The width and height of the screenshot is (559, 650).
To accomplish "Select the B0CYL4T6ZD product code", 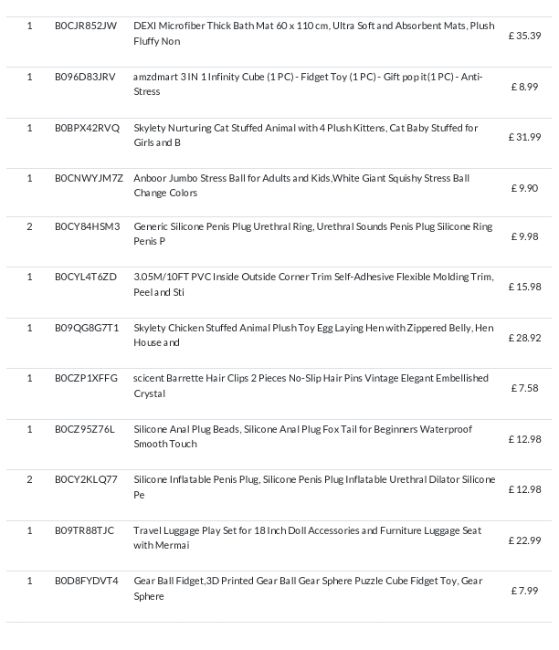I will click(85, 276).
